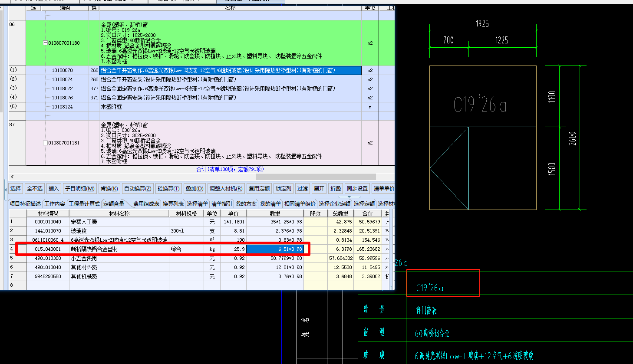Click quantity cell 6.51*0.98
Screen dimensions: 633x364
pyautogui.click(x=275, y=249)
